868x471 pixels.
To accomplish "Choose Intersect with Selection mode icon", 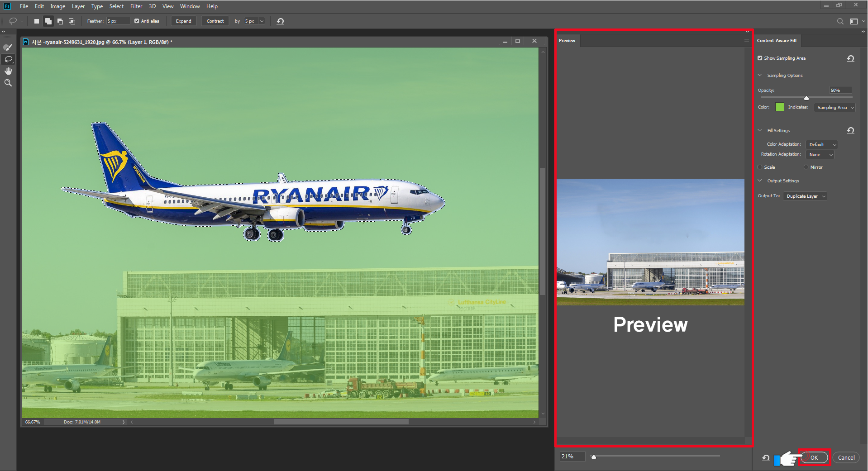I will 72,21.
